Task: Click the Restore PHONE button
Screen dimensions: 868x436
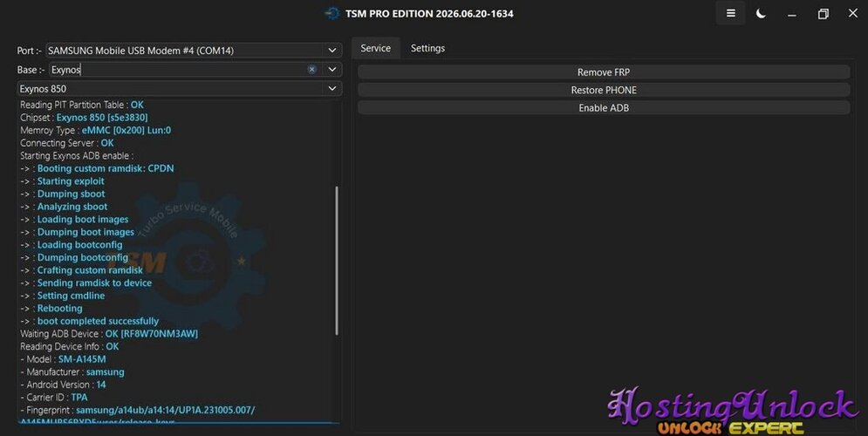Action: coord(604,90)
